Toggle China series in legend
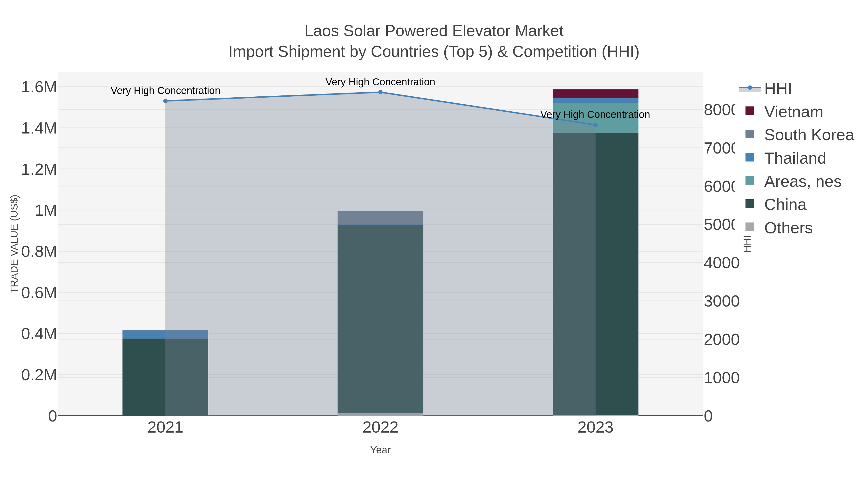 click(x=776, y=204)
